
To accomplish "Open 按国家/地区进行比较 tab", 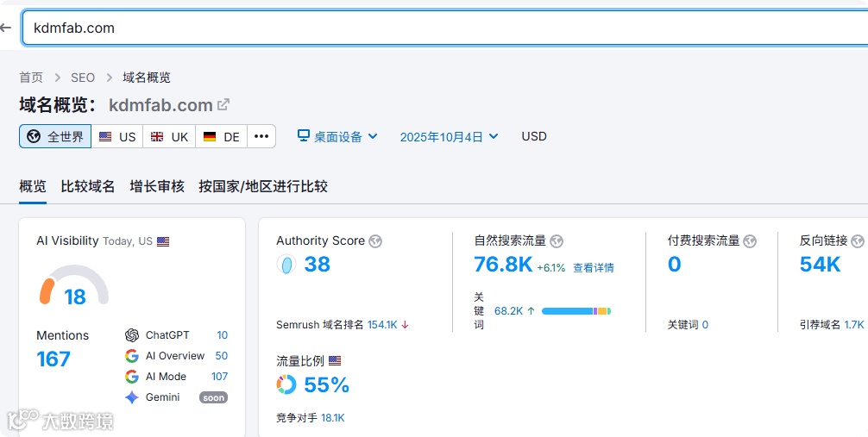I will tap(263, 186).
